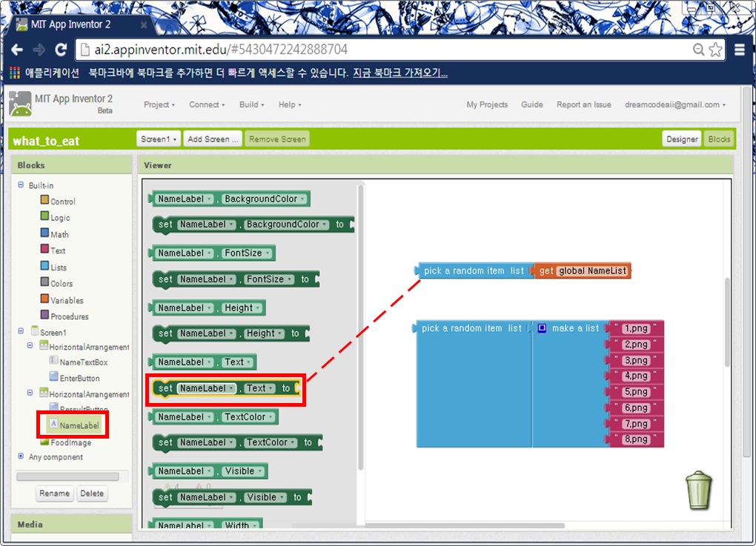The image size is (756, 546).
Task: Switch to the Blocks view
Action: click(719, 139)
